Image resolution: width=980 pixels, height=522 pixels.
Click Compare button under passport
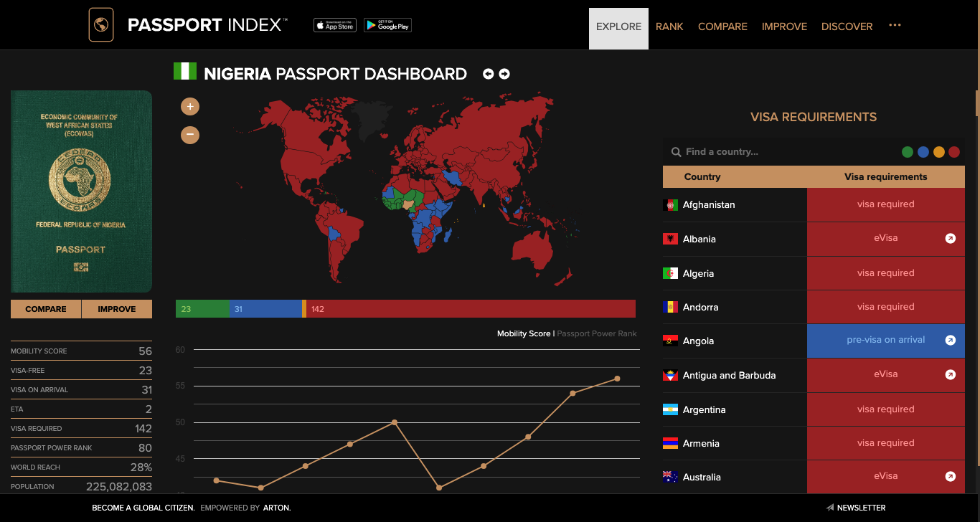click(46, 309)
